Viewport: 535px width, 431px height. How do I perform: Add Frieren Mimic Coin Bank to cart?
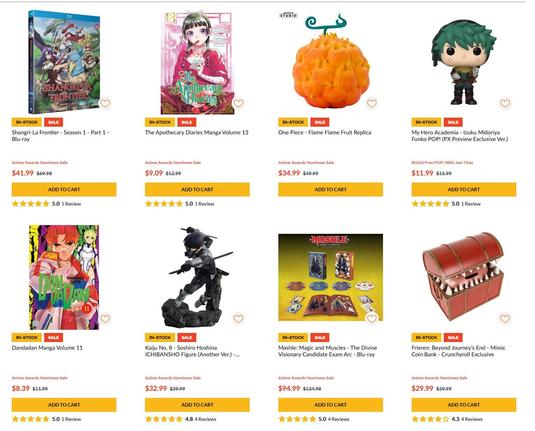click(464, 405)
